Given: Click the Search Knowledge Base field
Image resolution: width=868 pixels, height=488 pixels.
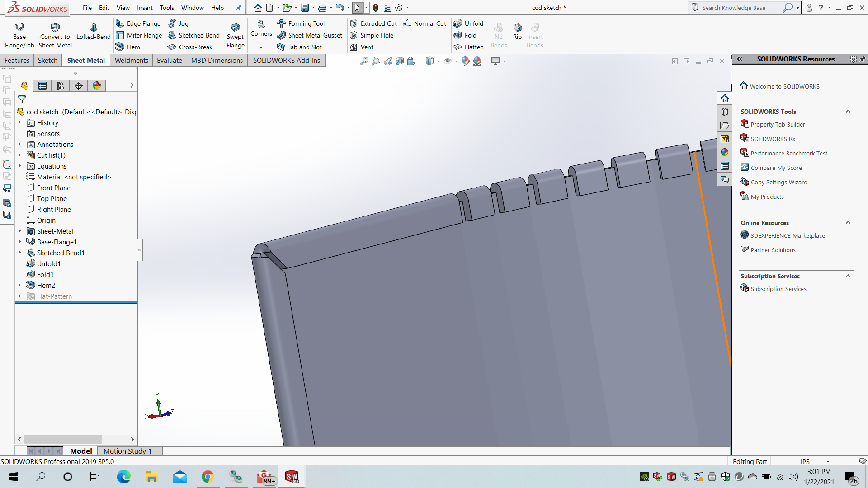Looking at the screenshot, I should [x=741, y=8].
